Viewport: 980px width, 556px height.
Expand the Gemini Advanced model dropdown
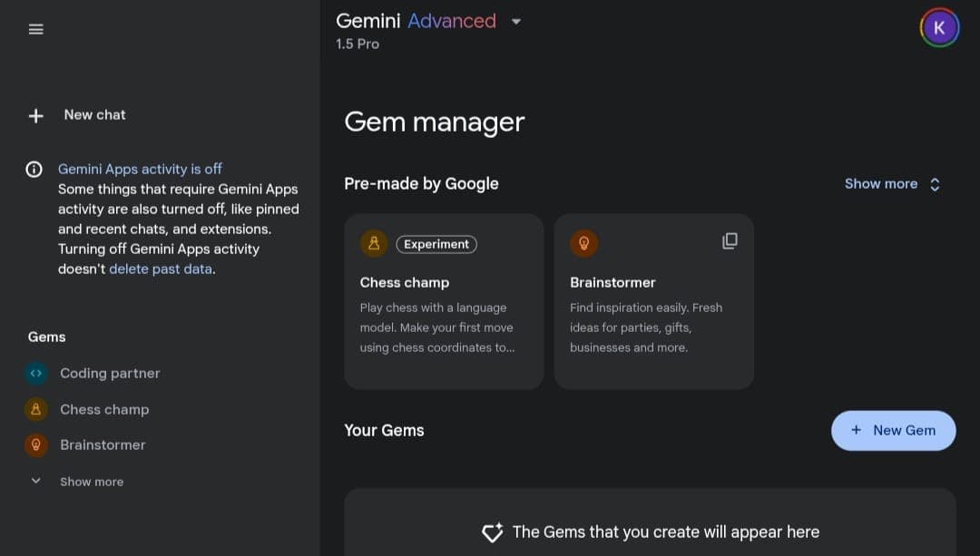[x=515, y=21]
